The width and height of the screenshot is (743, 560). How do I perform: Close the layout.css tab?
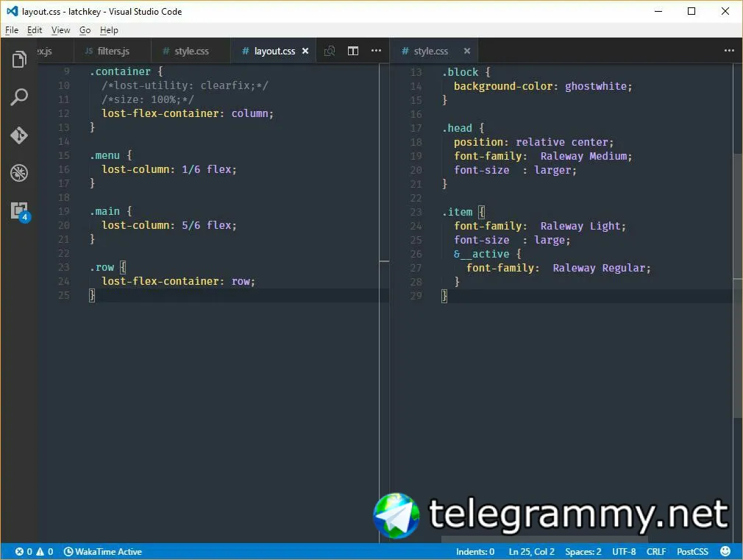305,51
